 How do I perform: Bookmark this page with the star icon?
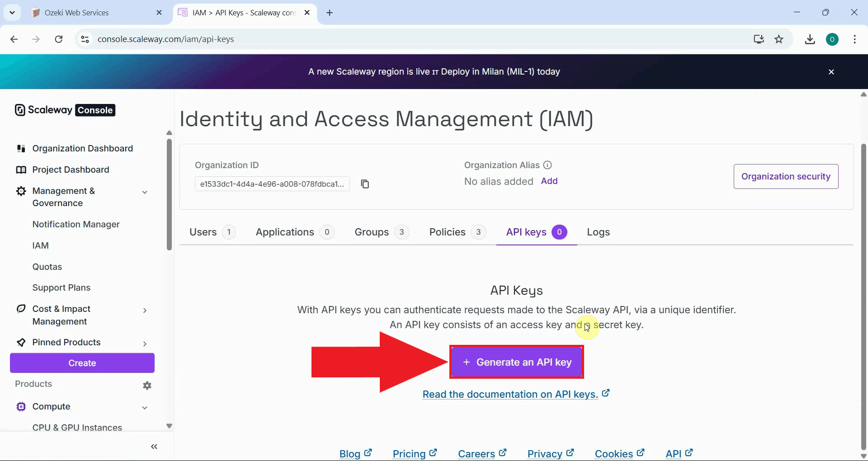(779, 39)
